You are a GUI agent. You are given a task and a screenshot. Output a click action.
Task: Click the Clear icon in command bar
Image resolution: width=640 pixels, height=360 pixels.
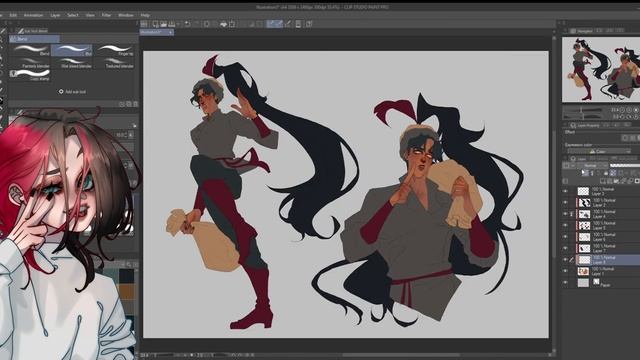click(207, 24)
